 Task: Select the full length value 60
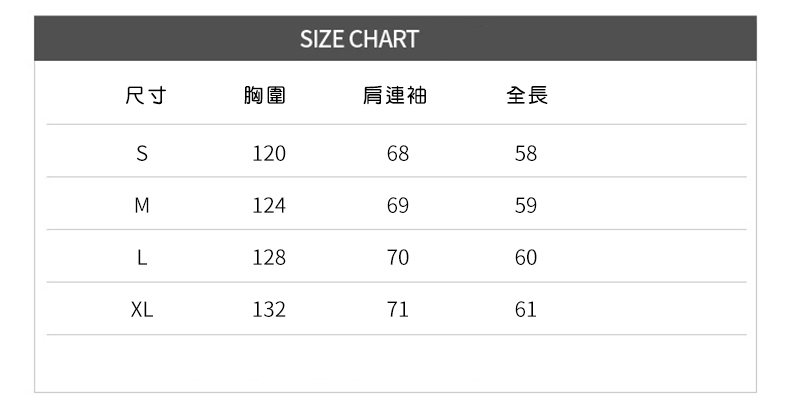pos(526,258)
